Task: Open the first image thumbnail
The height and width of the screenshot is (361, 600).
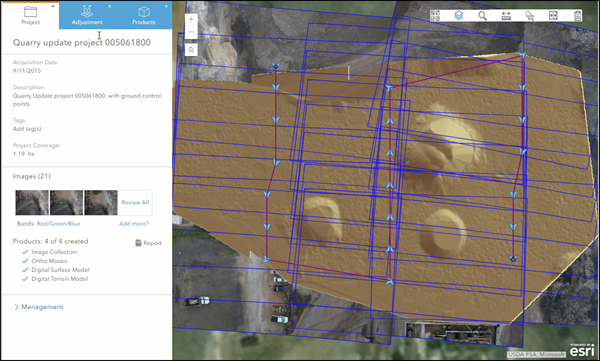Action: (32, 203)
